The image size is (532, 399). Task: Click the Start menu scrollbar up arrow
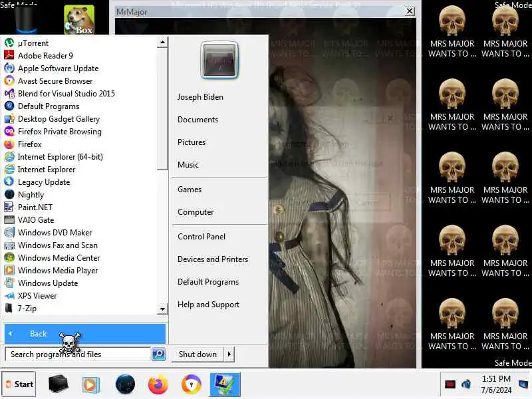[x=162, y=43]
